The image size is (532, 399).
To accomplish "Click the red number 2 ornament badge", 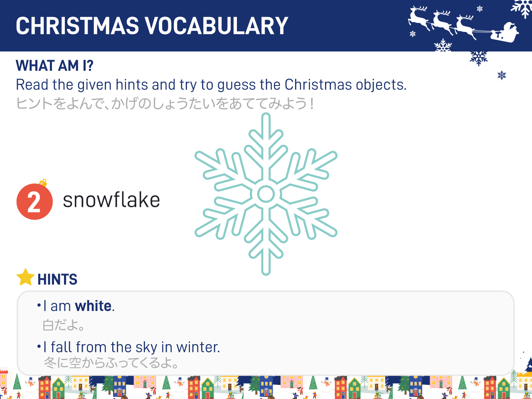I will [34, 201].
